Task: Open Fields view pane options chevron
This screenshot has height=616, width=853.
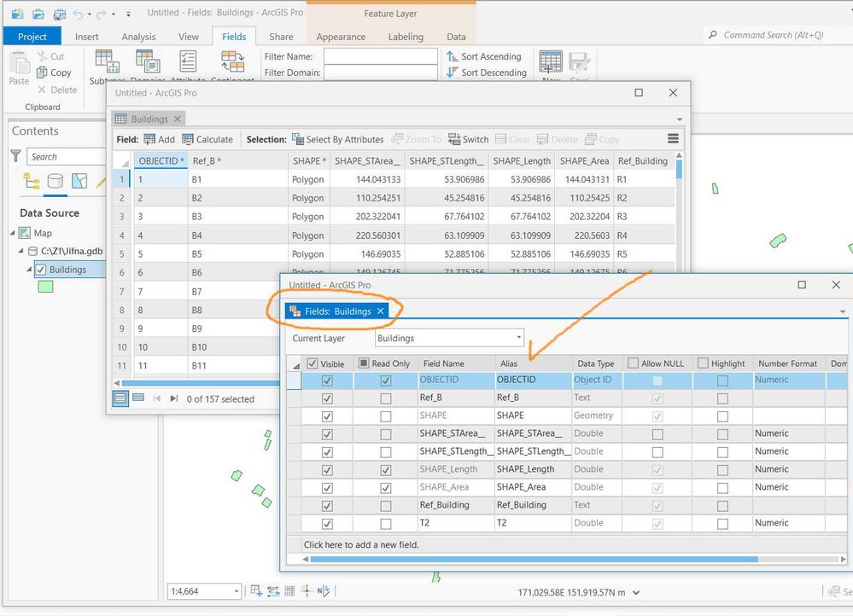Action: pos(843,311)
